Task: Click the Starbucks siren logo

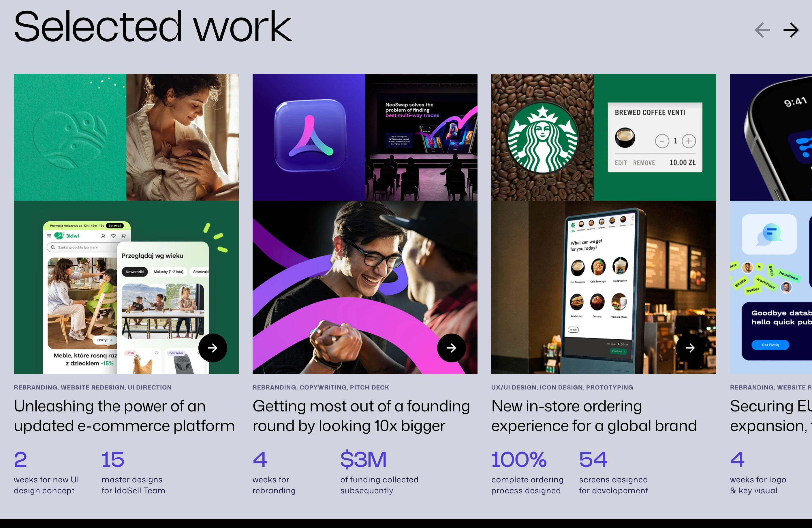Action: coord(542,138)
